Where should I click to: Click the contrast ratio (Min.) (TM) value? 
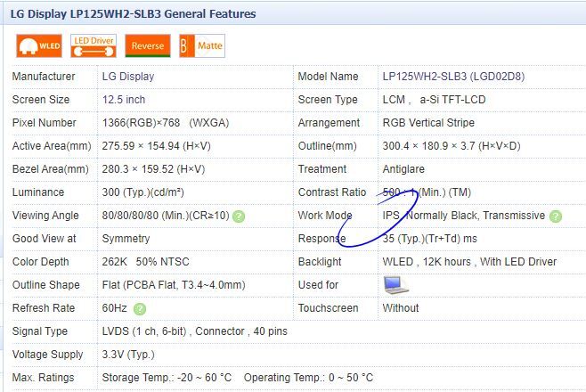pyautogui.click(x=427, y=192)
